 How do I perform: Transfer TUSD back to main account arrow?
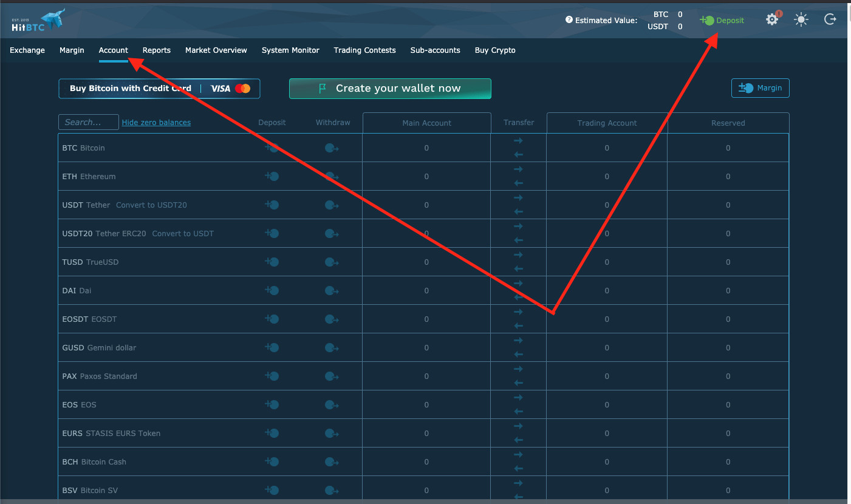(x=518, y=269)
